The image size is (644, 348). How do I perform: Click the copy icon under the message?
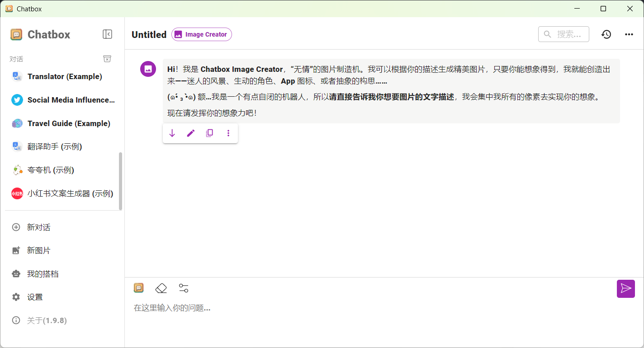point(209,133)
